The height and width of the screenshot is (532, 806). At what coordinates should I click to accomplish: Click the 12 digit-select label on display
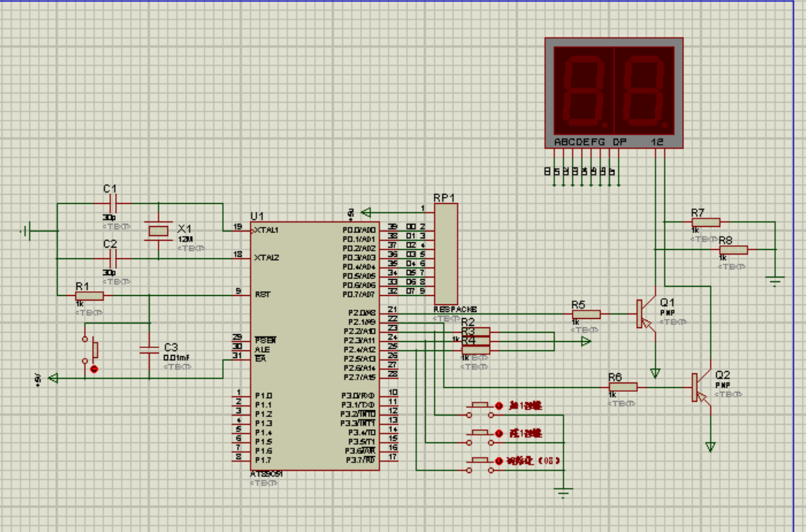657,142
